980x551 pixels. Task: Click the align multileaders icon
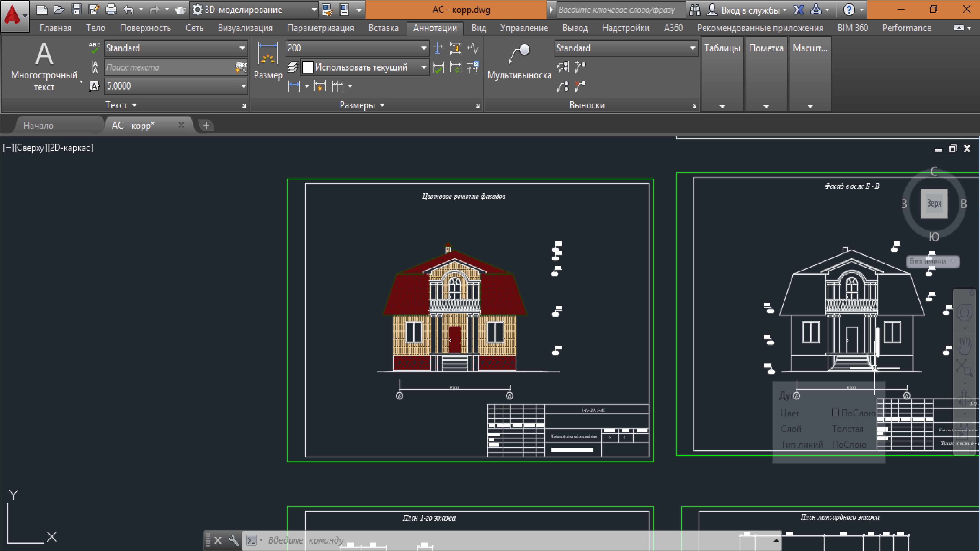click(x=563, y=67)
